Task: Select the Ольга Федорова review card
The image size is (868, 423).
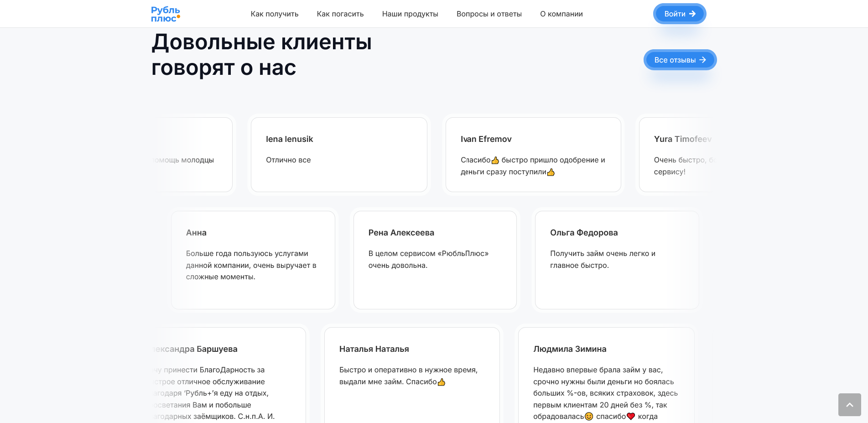Action: point(617,260)
